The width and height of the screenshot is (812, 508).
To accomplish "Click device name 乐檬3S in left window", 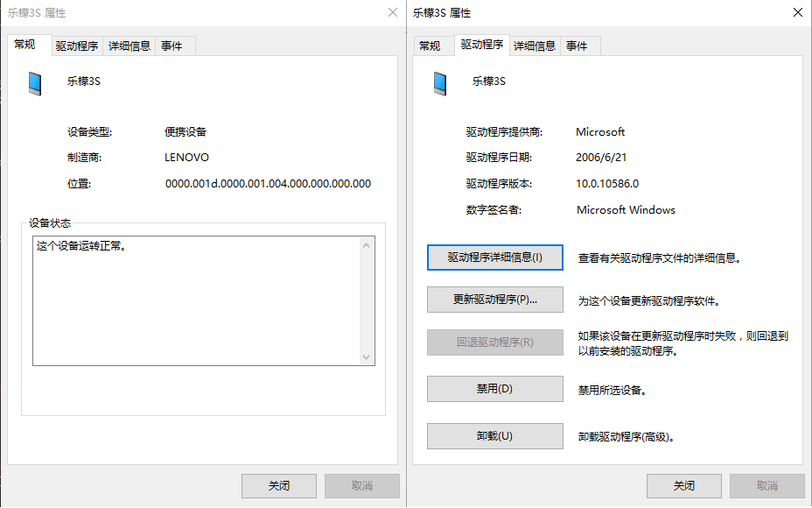I will pyautogui.click(x=84, y=81).
